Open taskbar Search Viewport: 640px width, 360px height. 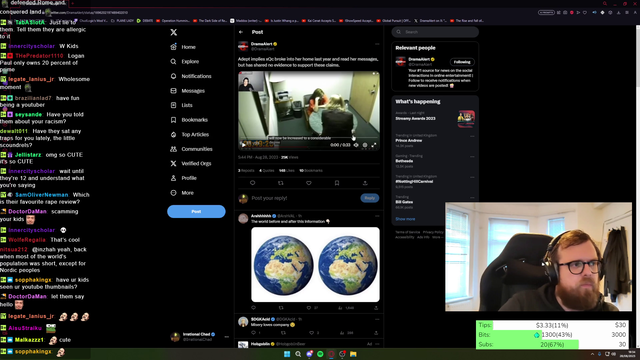tap(298, 354)
